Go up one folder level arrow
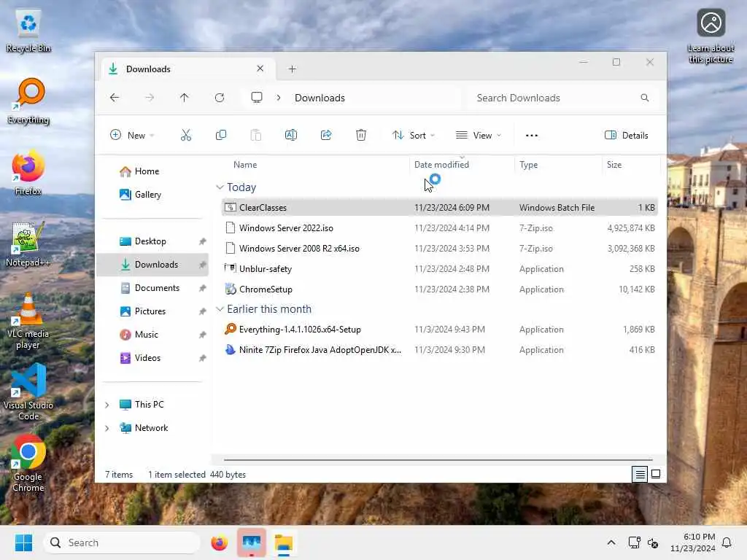This screenshot has width=747, height=560. pos(185,98)
